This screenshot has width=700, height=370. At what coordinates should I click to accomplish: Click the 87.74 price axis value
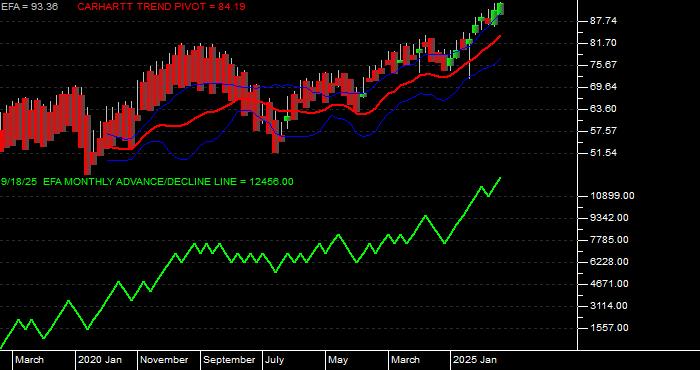[x=603, y=21]
